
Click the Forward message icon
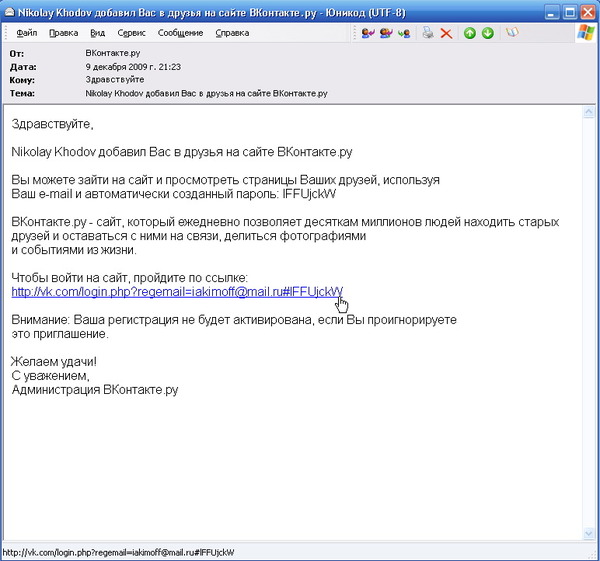point(404,33)
